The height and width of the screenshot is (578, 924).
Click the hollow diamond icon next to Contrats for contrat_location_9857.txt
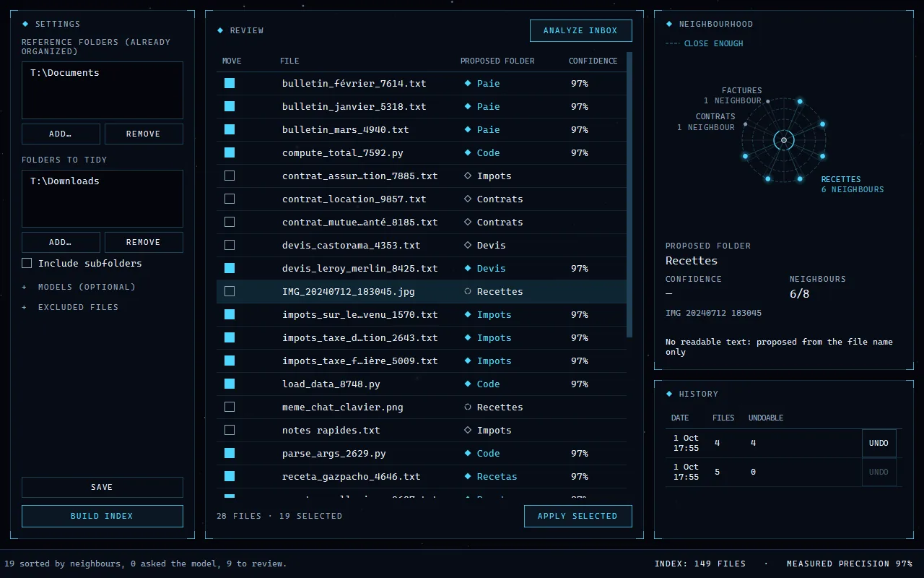coord(468,199)
